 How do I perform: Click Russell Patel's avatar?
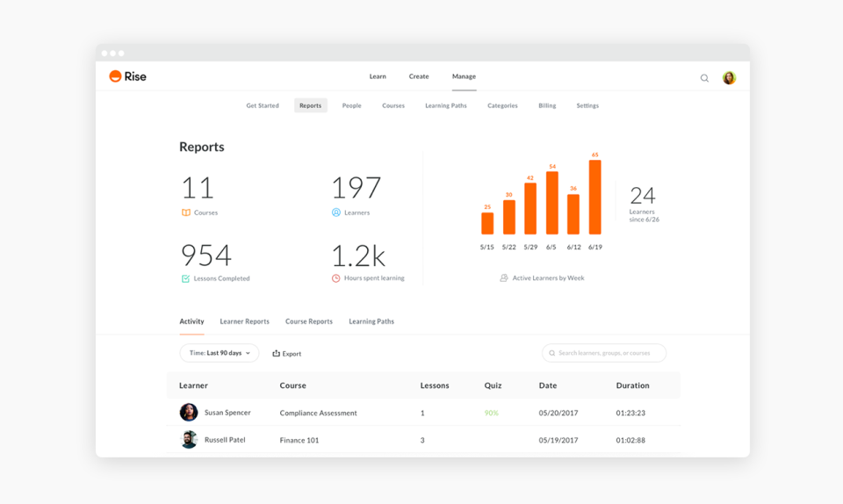(189, 440)
